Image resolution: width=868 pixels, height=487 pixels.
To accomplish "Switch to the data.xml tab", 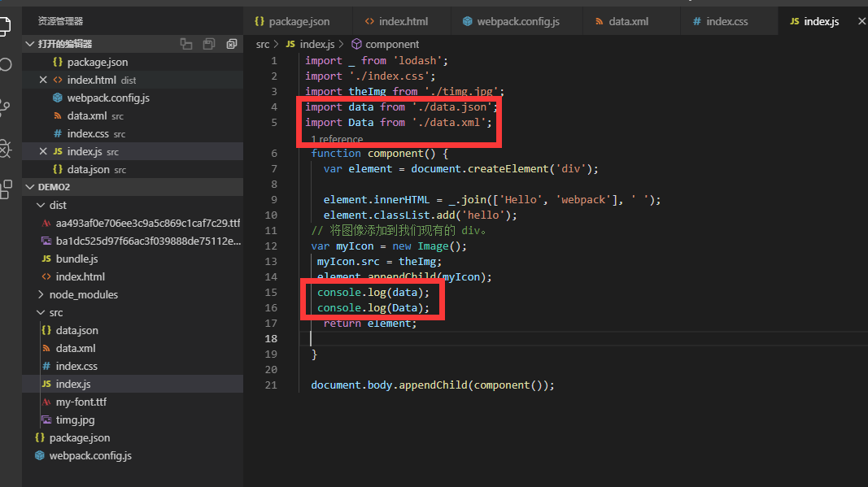I will point(628,21).
